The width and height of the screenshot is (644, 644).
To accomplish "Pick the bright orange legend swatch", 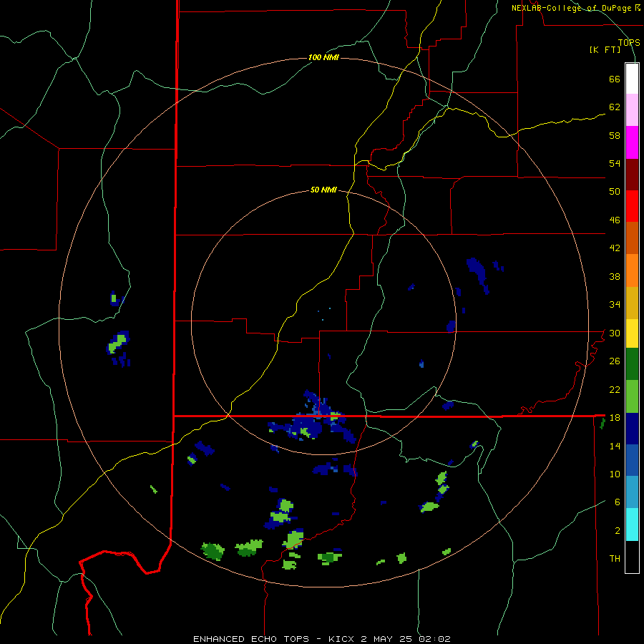I will point(632,270).
